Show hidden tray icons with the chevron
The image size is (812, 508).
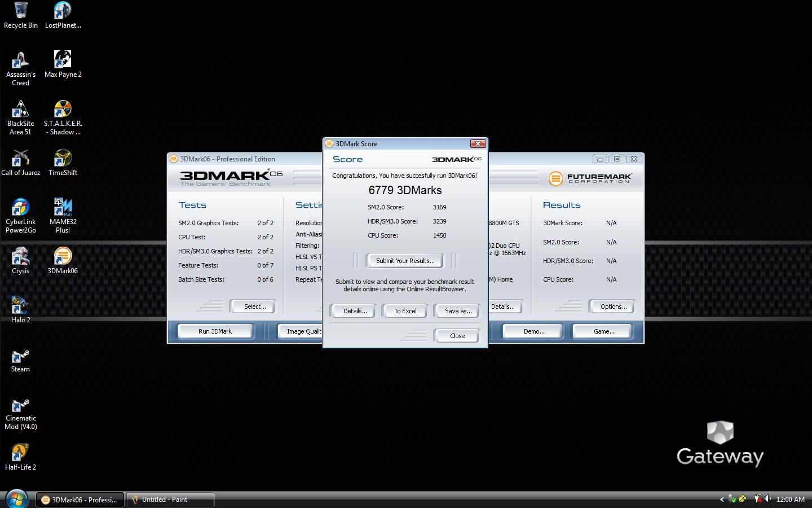(722, 499)
